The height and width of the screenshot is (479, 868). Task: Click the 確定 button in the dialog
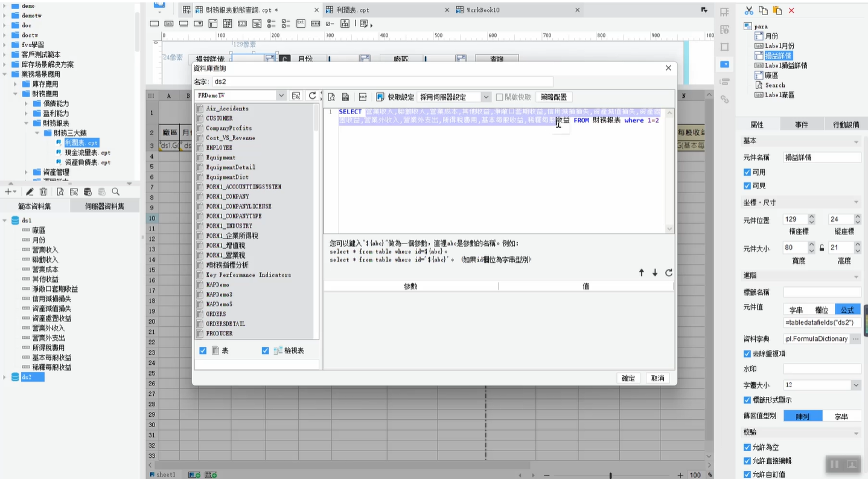[628, 378]
